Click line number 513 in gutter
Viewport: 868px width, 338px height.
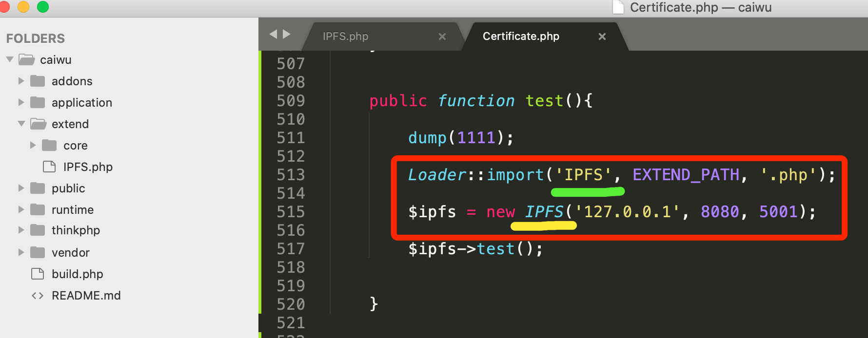[x=291, y=174]
